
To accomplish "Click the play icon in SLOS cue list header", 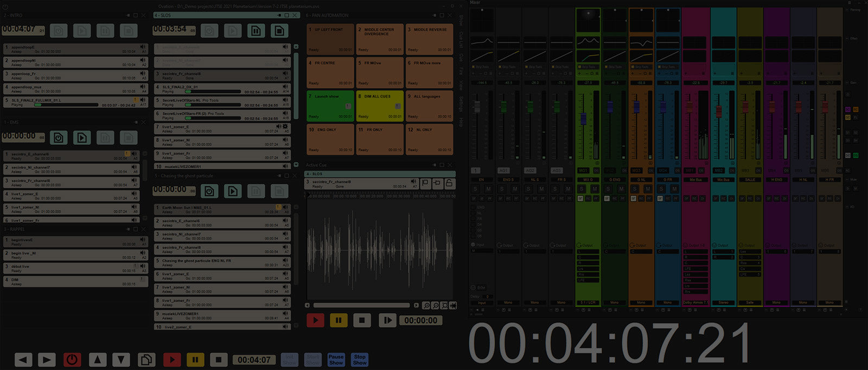I will (233, 31).
